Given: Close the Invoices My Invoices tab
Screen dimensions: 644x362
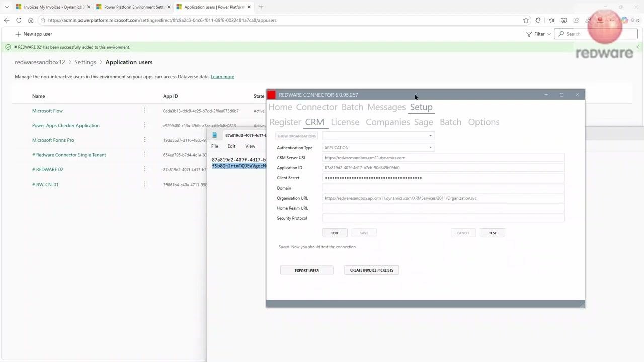Looking at the screenshot, I should click(x=88, y=7).
